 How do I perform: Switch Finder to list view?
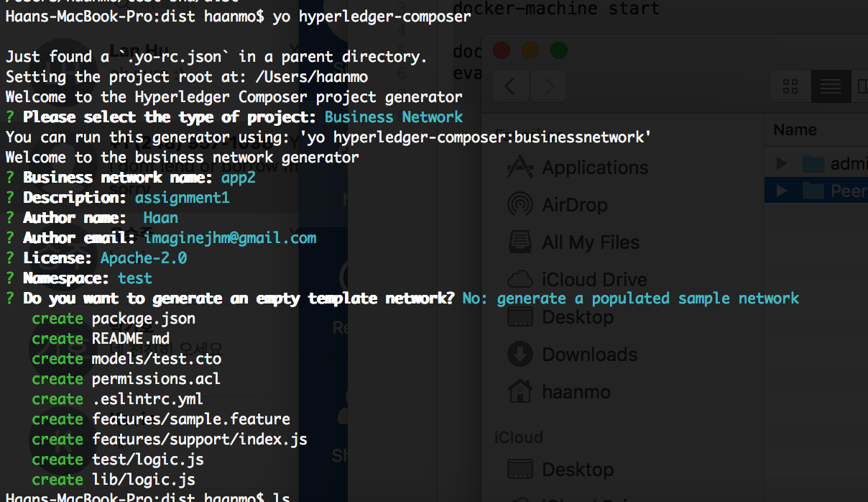coord(831,87)
